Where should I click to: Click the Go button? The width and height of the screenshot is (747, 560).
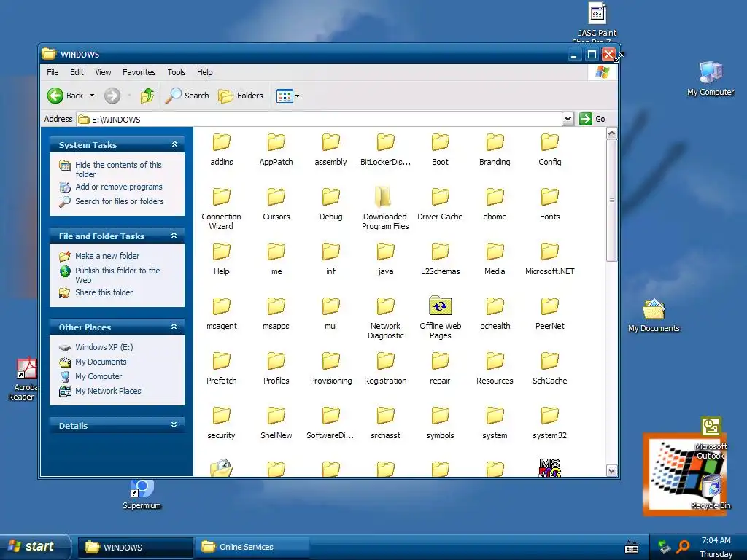tap(592, 119)
